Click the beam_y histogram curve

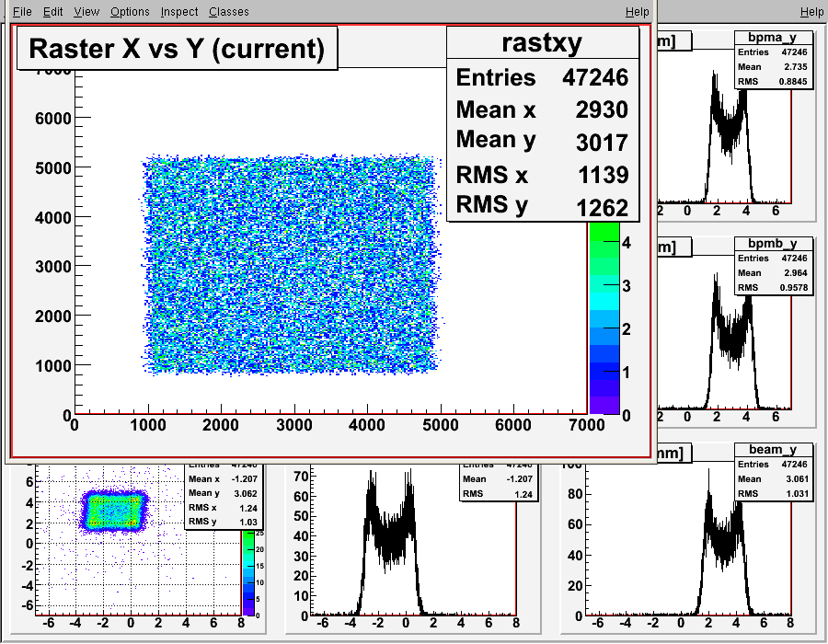point(725,544)
